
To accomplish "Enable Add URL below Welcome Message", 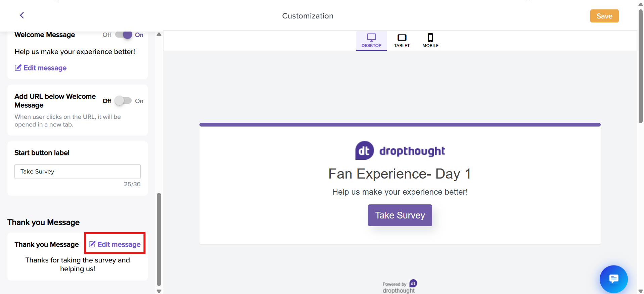I will click(123, 101).
